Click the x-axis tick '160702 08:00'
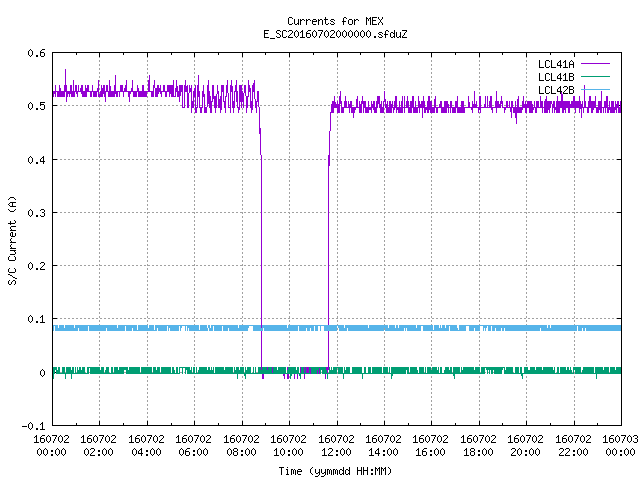The height and width of the screenshot is (480, 640). click(241, 446)
